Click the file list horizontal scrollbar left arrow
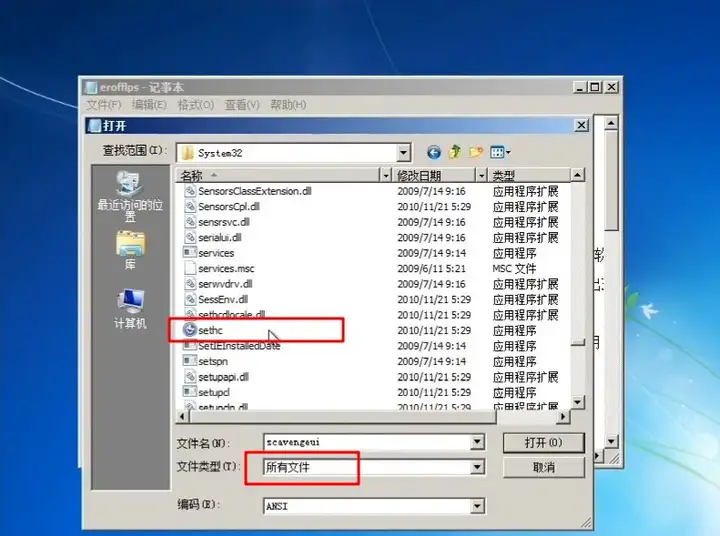This screenshot has width=720, height=536. 182,417
